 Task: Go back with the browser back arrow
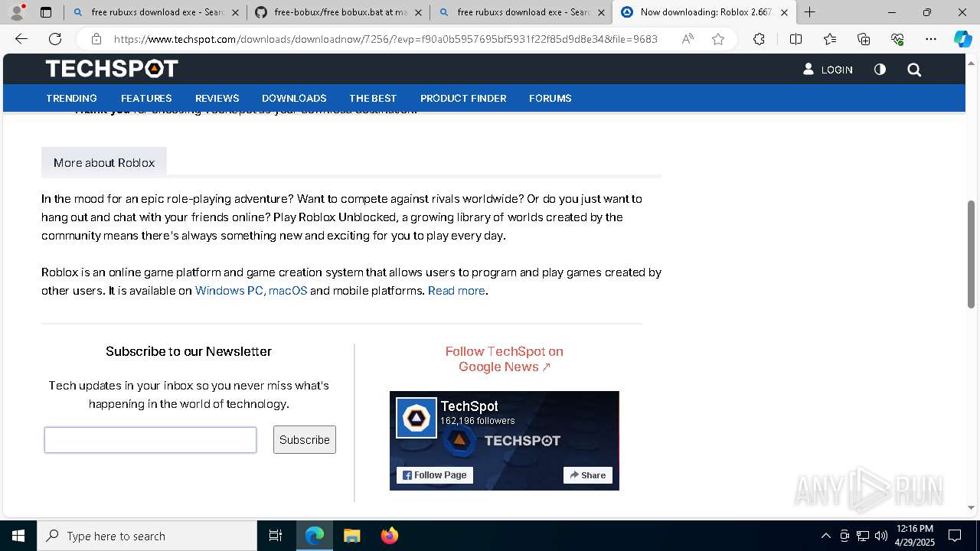(21, 39)
